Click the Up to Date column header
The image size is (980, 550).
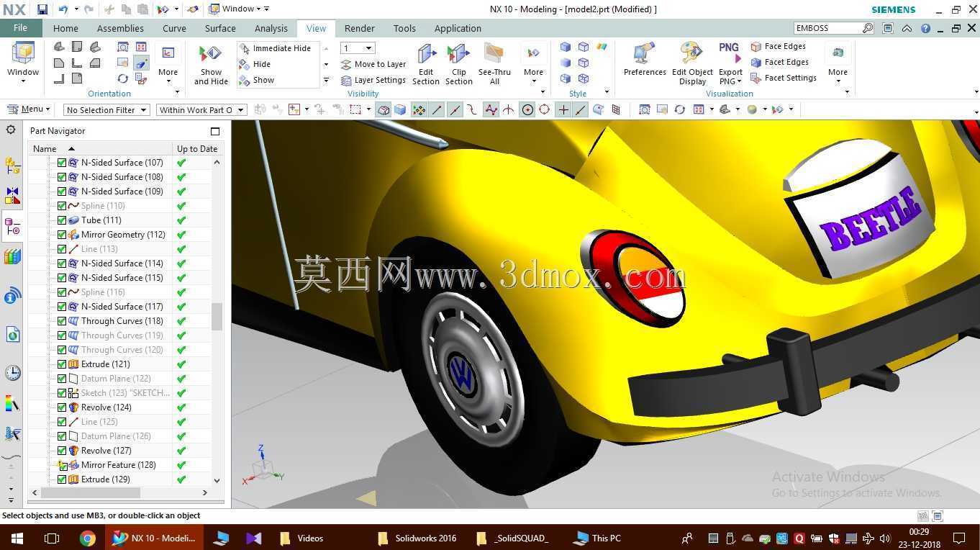click(x=197, y=148)
